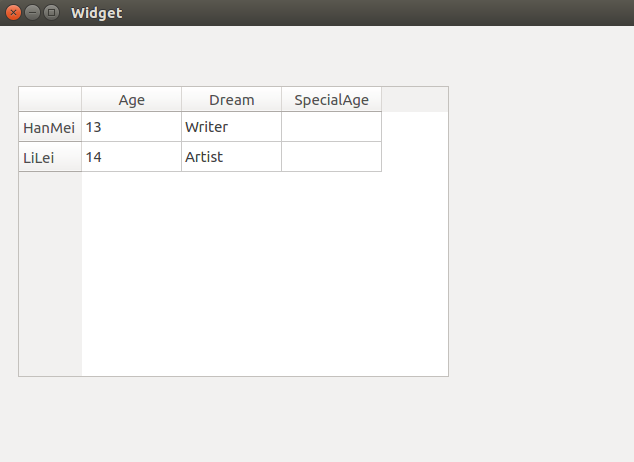The image size is (634, 462).
Task: Select the SpecialAge column header
Action: (331, 99)
